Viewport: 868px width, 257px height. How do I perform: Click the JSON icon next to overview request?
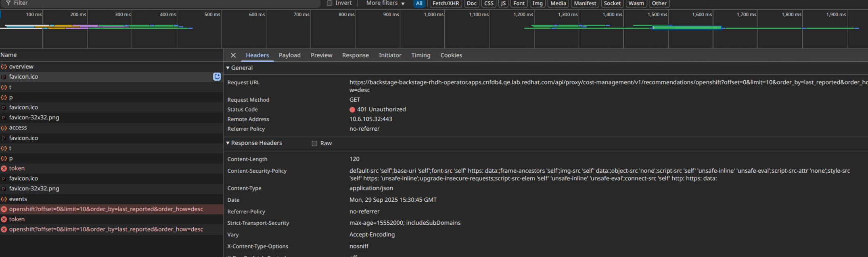(x=4, y=67)
